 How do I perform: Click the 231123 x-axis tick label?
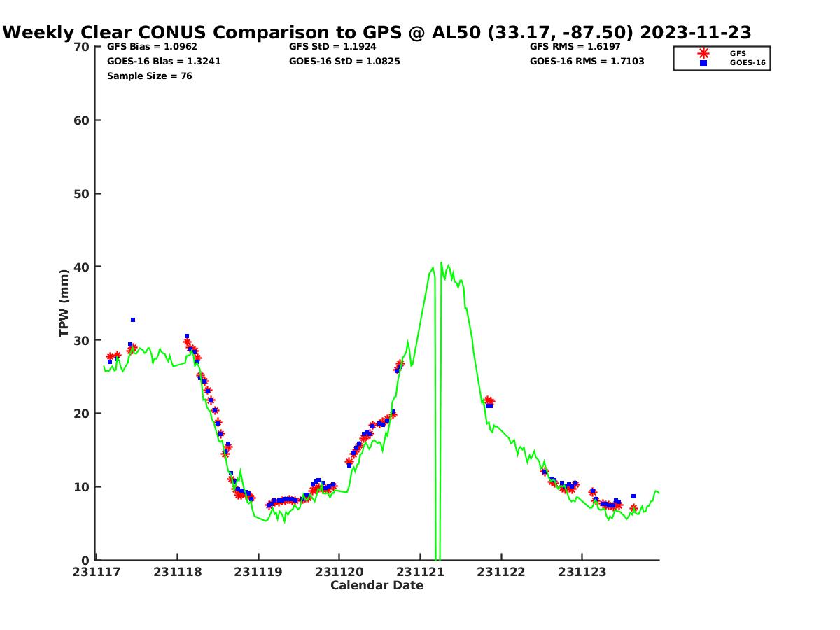[582, 572]
